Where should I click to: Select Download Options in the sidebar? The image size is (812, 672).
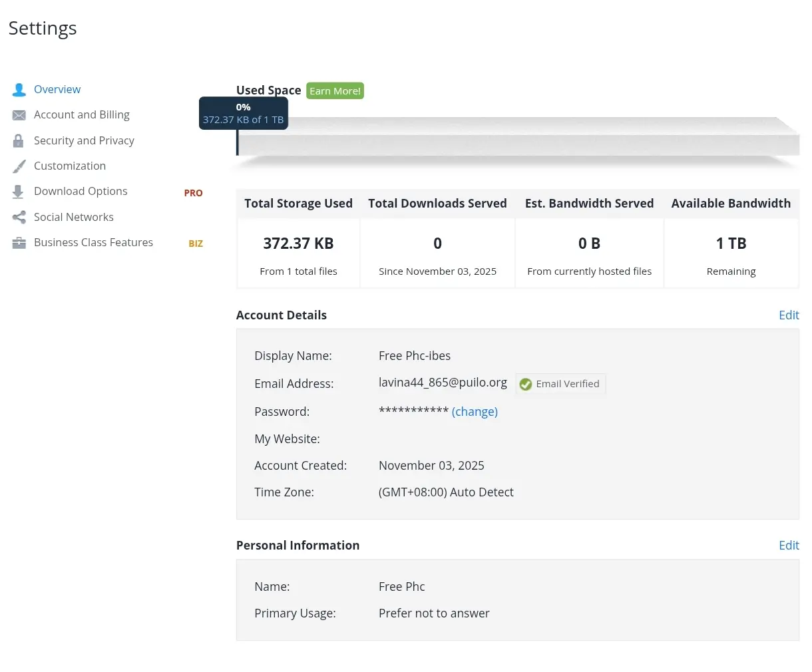point(81,191)
